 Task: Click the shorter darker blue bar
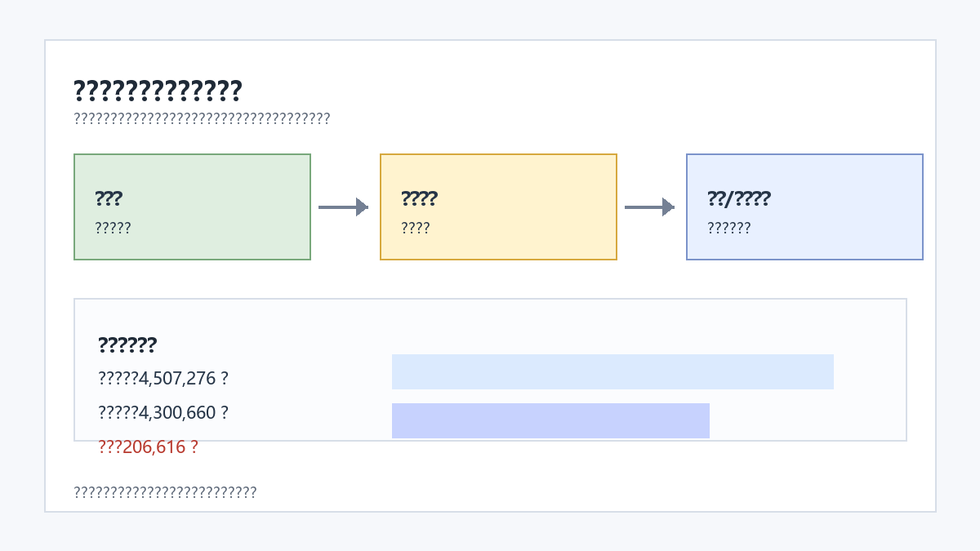click(550, 420)
